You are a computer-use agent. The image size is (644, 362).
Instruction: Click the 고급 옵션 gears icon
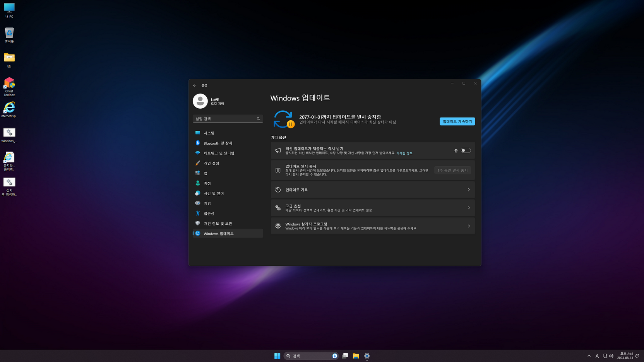(x=278, y=208)
